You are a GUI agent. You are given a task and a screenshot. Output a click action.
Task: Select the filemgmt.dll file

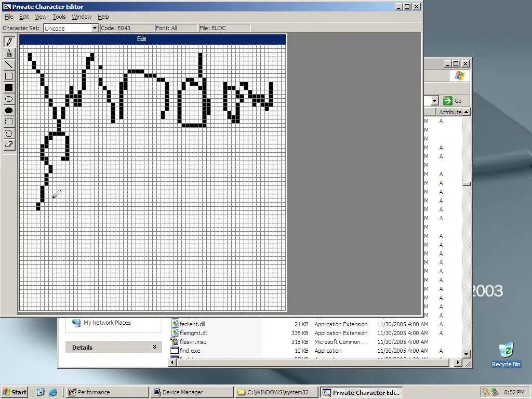click(193, 333)
